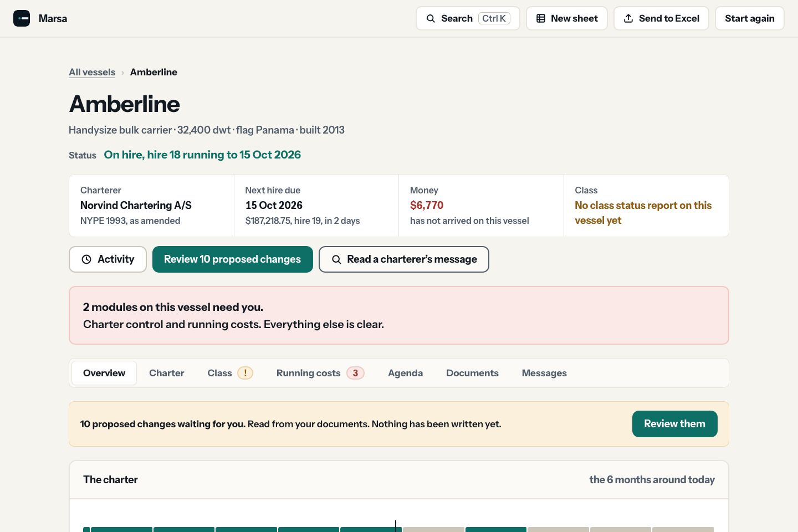Click the '$6,770' money amount

pyautogui.click(x=427, y=205)
